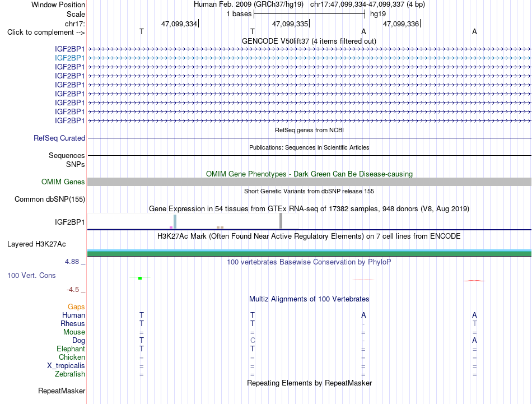The width and height of the screenshot is (532, 404).
Task: Click the 'Click to complement -->' label
Action: tap(46, 32)
